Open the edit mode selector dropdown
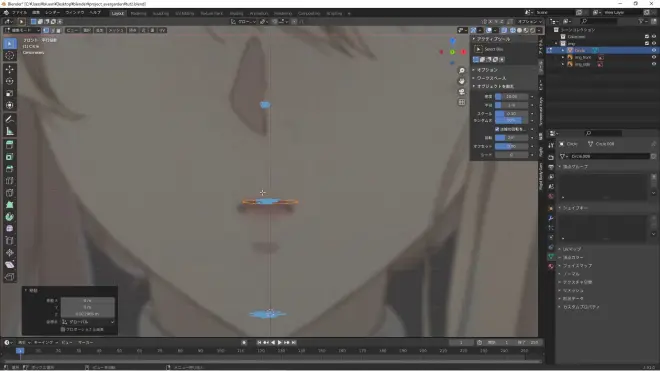This screenshot has width=660, height=371. point(22,30)
